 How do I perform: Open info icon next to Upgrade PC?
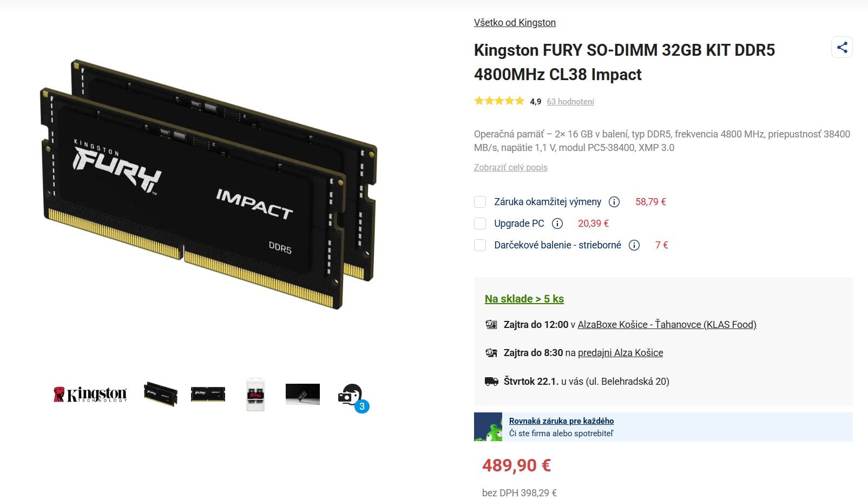pyautogui.click(x=557, y=224)
